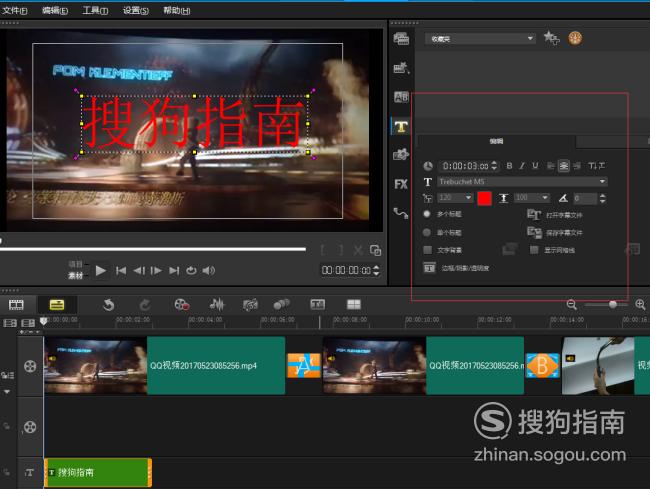Open the subtitle editor icon
The width and height of the screenshot is (650, 489).
[x=318, y=305]
